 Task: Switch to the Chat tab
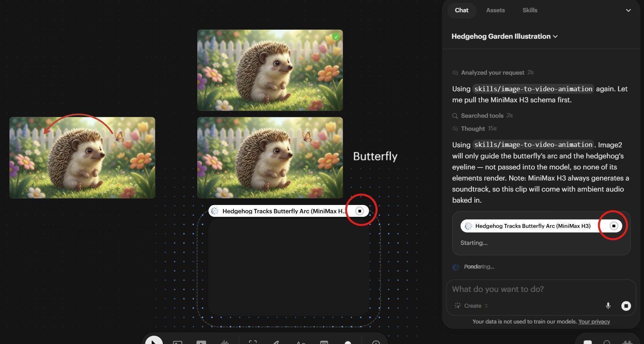pos(461,10)
